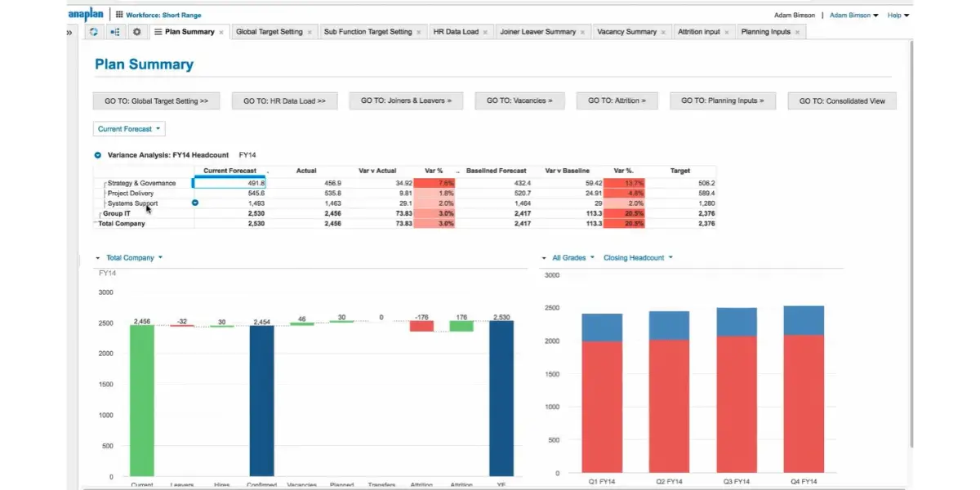The height and width of the screenshot is (490, 980).
Task: Click GO TO: Joiners & Leavers button
Action: pos(406,101)
